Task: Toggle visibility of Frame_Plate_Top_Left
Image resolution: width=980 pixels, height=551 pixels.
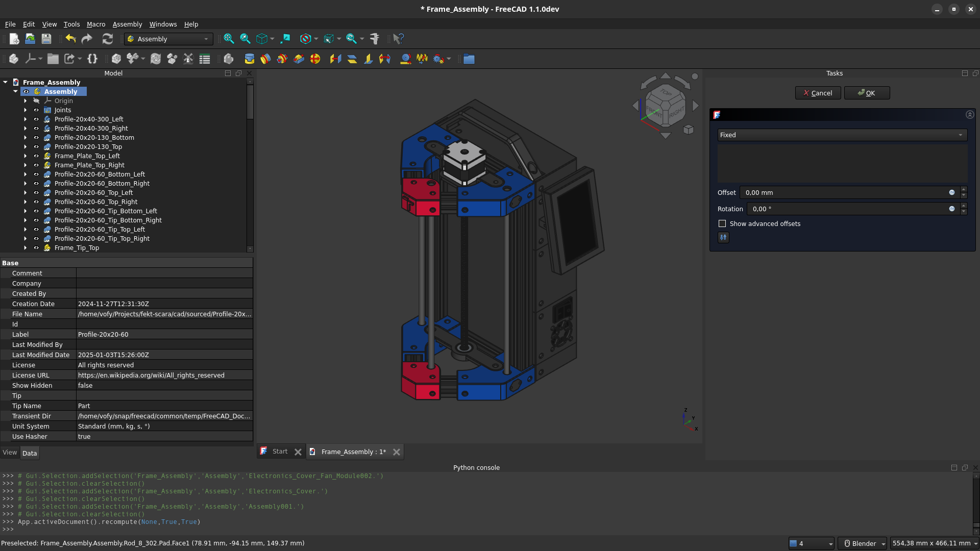Action: pyautogui.click(x=36, y=156)
